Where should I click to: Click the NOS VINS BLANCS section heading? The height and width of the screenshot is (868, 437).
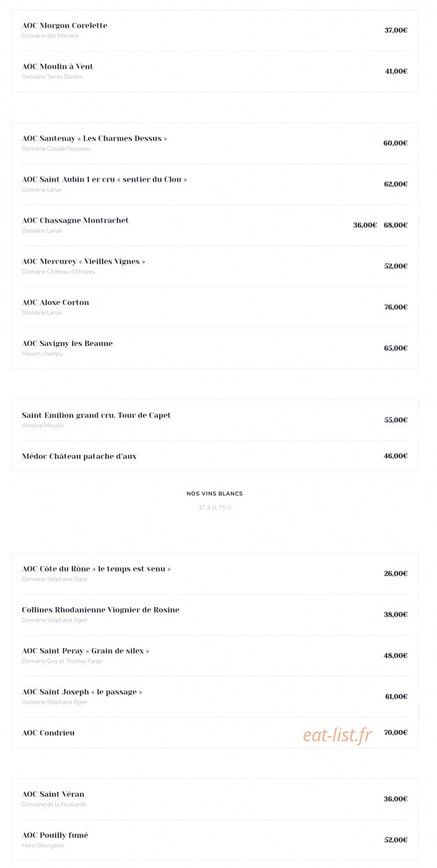[x=215, y=494]
